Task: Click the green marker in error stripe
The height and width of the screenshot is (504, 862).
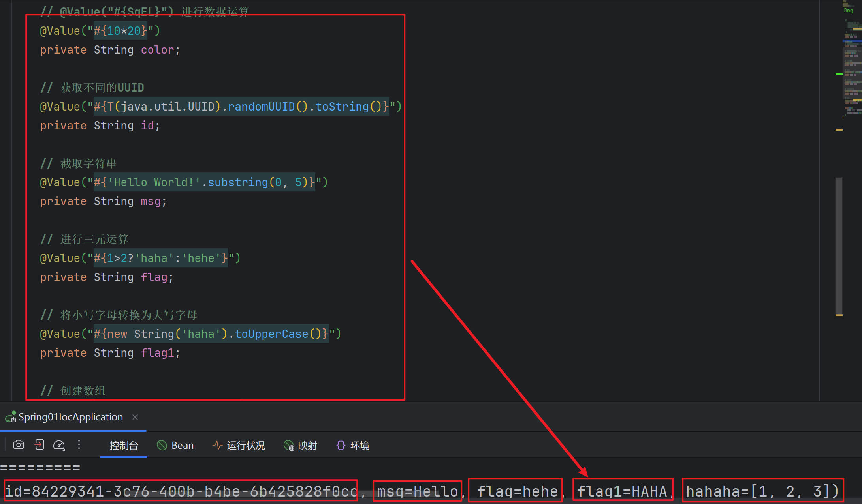Action: point(839,74)
